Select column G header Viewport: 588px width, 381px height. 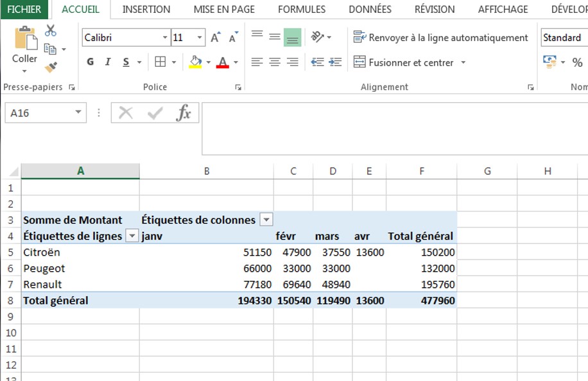click(x=487, y=171)
